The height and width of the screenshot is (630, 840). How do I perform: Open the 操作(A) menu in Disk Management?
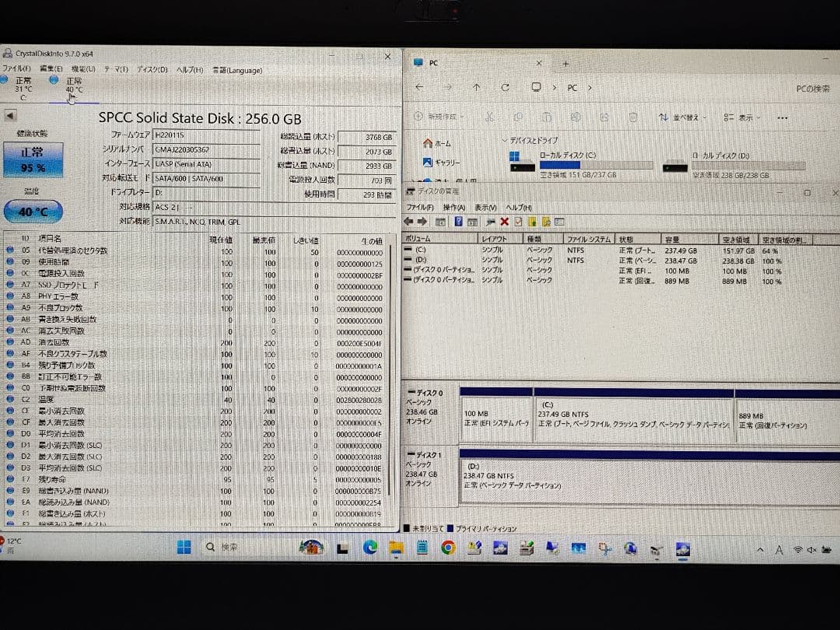pyautogui.click(x=455, y=208)
